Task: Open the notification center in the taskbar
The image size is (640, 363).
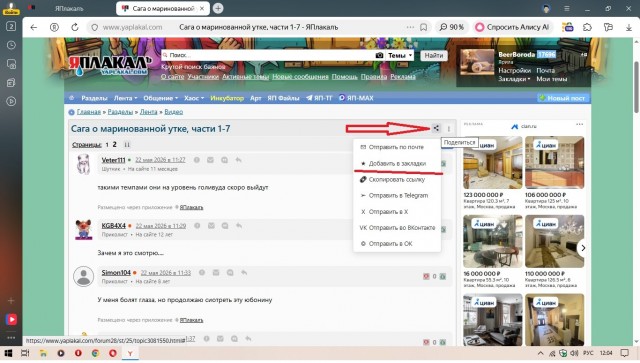Action: point(624,353)
